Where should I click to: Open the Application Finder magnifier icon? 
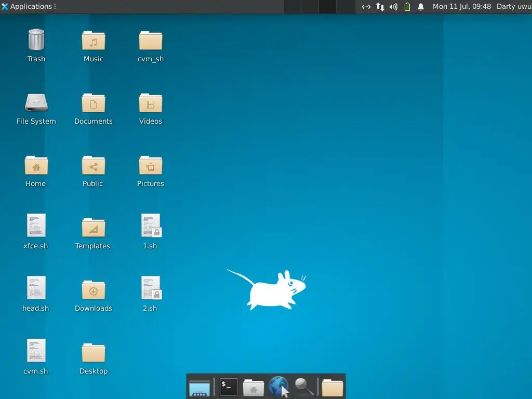(304, 387)
